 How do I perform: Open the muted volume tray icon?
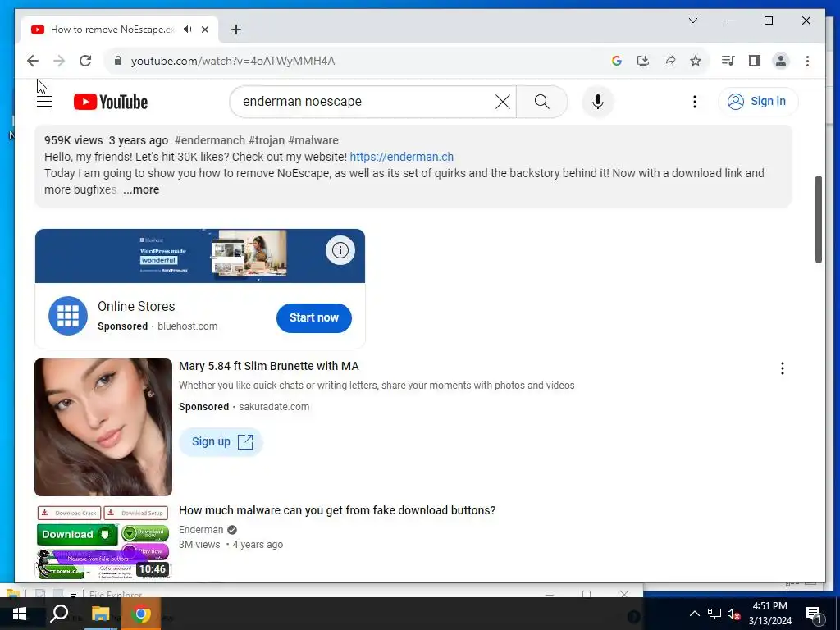(x=733, y=614)
